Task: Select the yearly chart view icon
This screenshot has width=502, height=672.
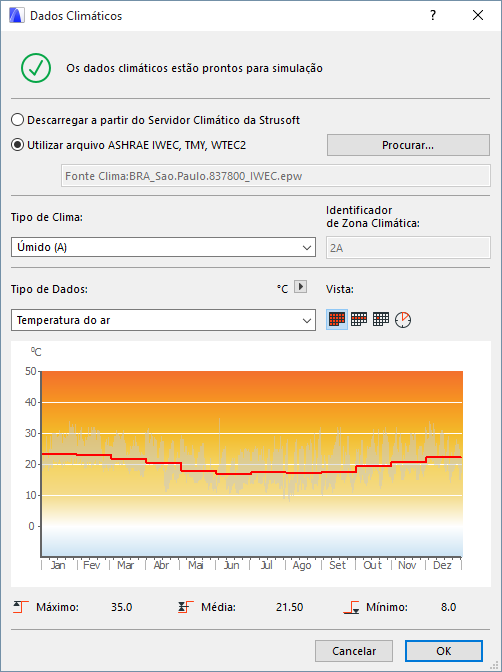Action: point(337,319)
